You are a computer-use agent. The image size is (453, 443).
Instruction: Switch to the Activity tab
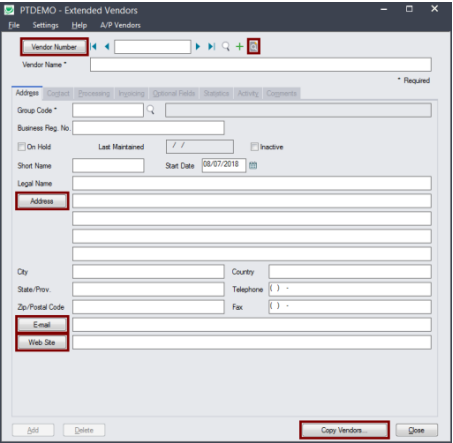click(248, 93)
